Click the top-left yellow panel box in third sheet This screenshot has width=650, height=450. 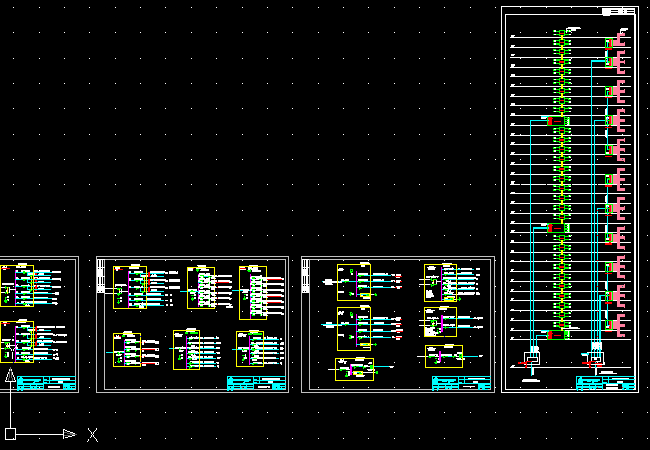354,282
